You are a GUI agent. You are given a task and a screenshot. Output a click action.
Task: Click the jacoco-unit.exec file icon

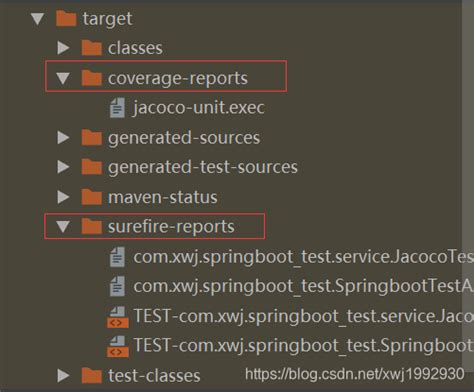(x=117, y=108)
